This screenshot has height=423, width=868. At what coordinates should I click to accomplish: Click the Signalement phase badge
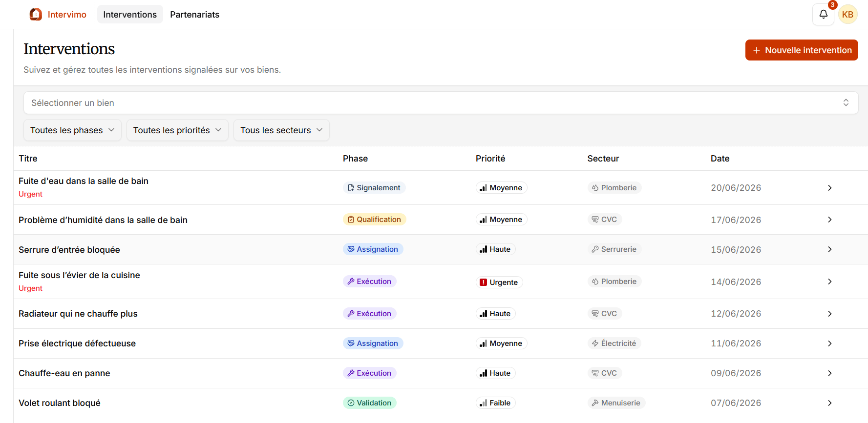point(374,188)
